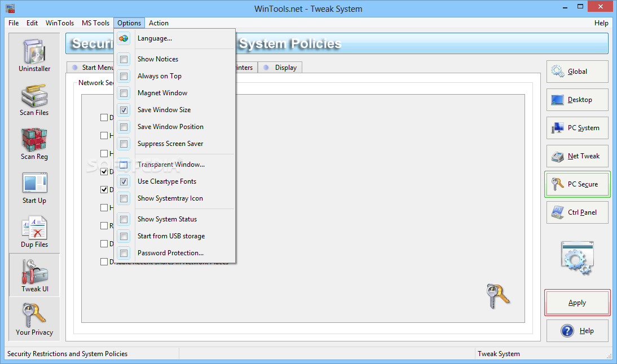Switch to the Start Menu tab

90,68
